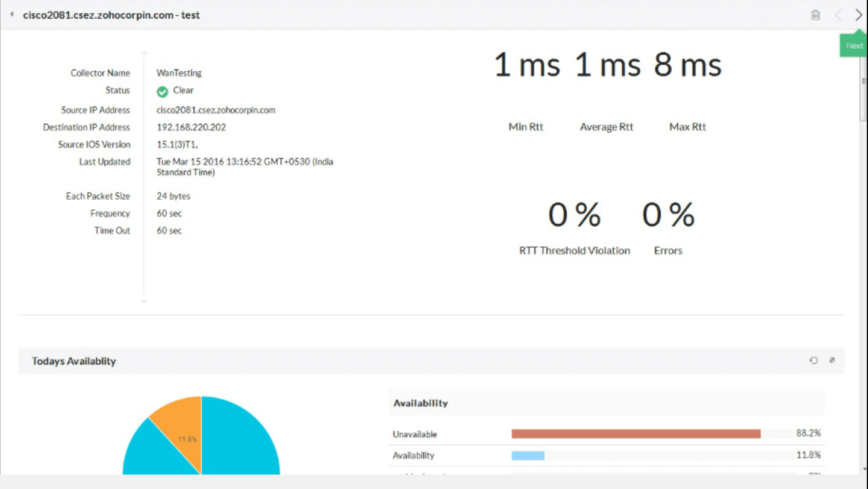The width and height of the screenshot is (868, 489).
Task: Expand the Todays Availablity widget to full view
Action: (x=832, y=361)
